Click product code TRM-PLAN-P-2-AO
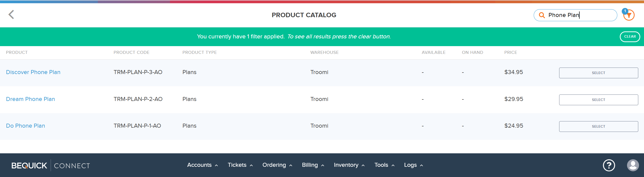 pos(138,99)
